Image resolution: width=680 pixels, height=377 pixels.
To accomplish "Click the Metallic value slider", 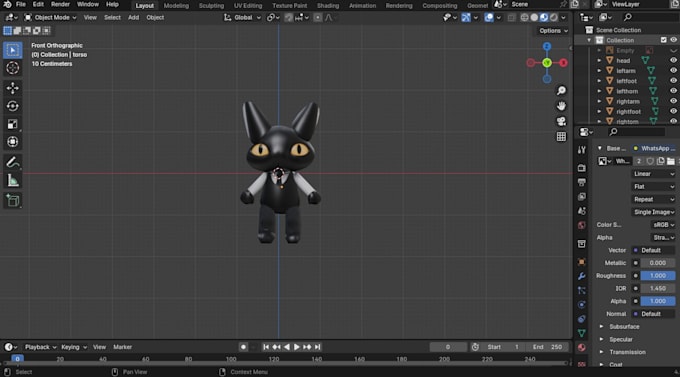I will click(x=658, y=263).
